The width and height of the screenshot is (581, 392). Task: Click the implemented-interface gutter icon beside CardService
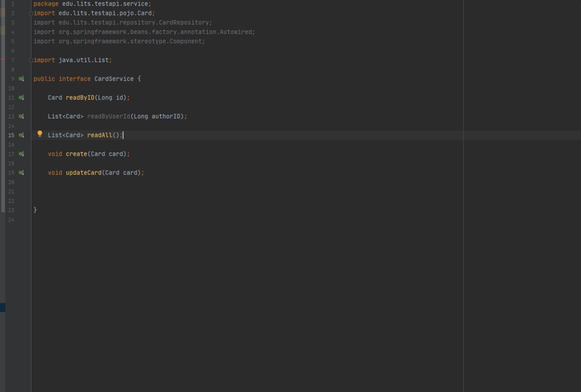click(21, 79)
